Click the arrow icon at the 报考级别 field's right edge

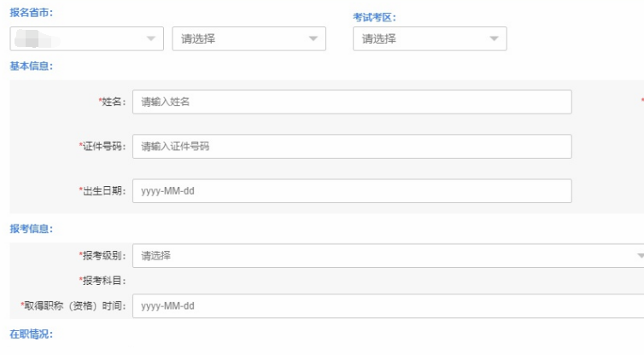coord(640,255)
